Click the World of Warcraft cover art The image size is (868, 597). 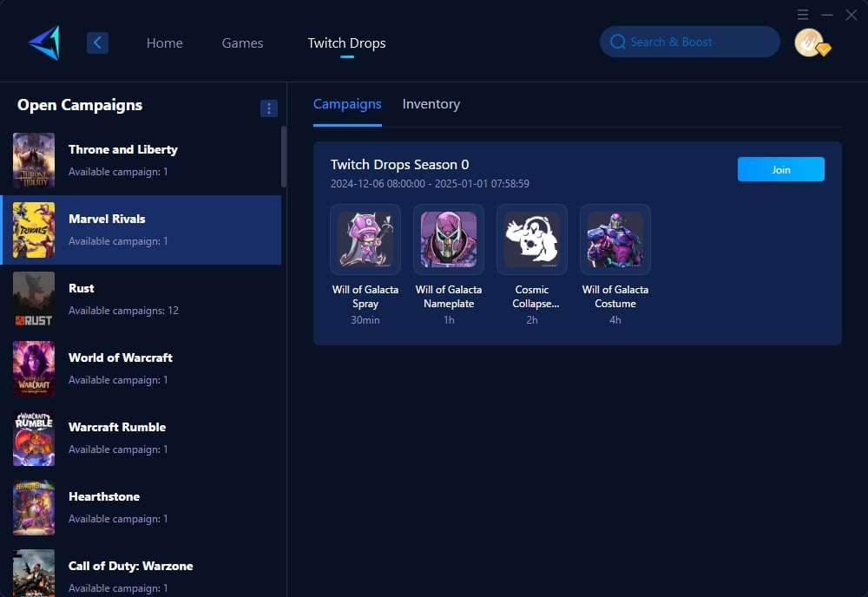coord(34,369)
